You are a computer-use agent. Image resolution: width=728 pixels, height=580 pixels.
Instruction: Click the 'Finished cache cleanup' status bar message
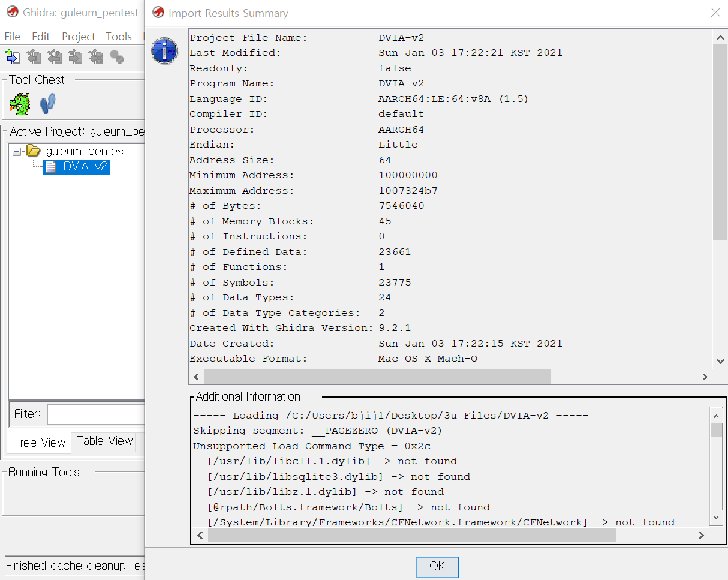75,566
